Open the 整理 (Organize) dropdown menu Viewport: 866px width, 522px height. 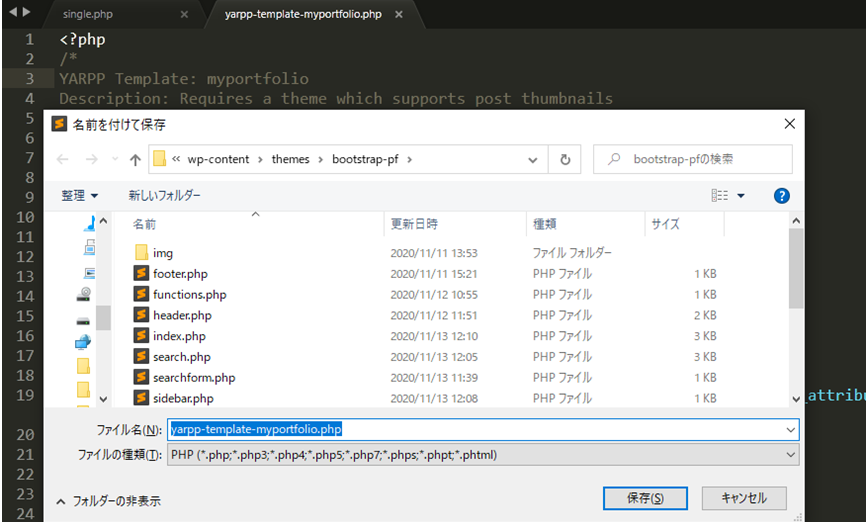80,196
